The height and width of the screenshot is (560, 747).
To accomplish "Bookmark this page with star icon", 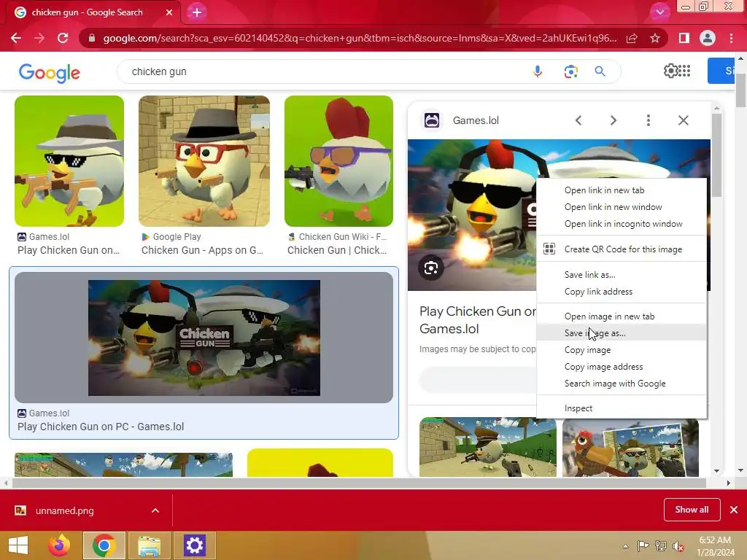I will 655,38.
